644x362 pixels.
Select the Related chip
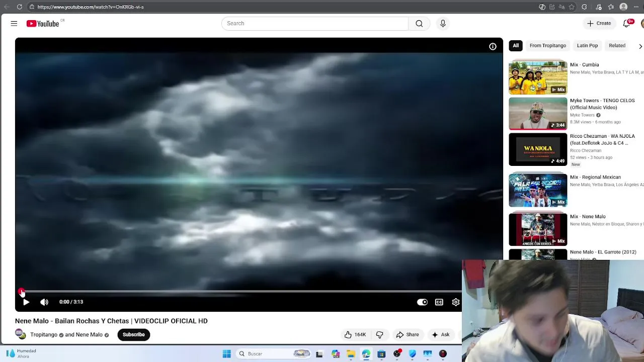point(617,45)
